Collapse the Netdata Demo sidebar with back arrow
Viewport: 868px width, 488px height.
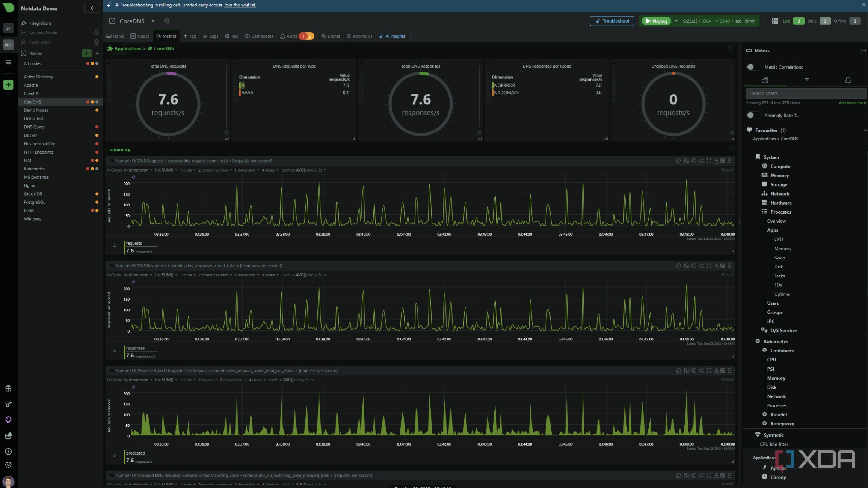[x=92, y=8]
